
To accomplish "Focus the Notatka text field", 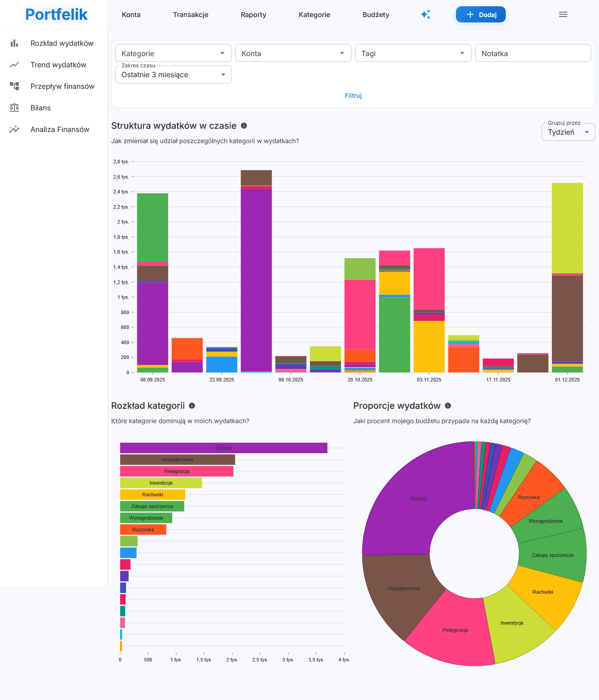I will 533,53.
